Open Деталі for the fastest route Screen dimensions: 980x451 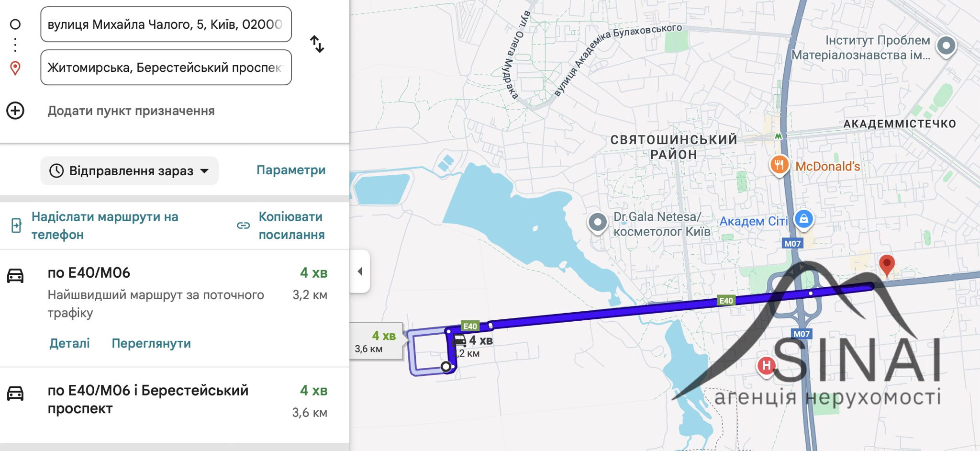[70, 343]
